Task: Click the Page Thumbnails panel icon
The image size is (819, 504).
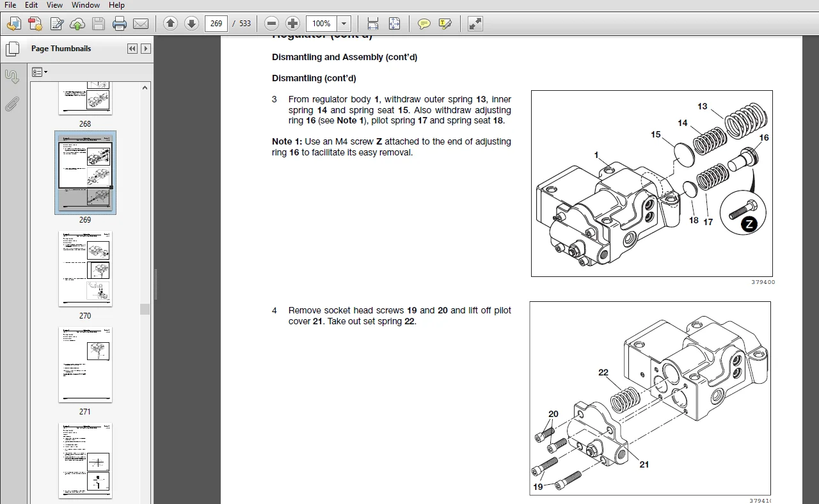Action: point(12,49)
